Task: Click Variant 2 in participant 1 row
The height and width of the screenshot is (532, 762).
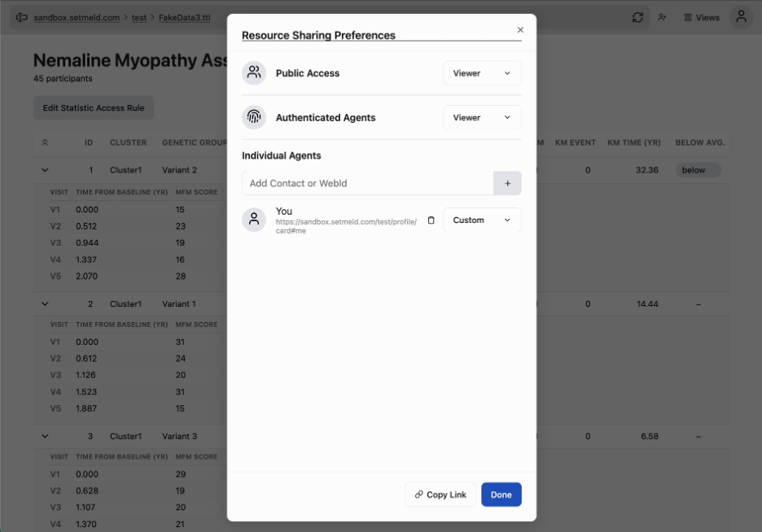Action: point(179,170)
